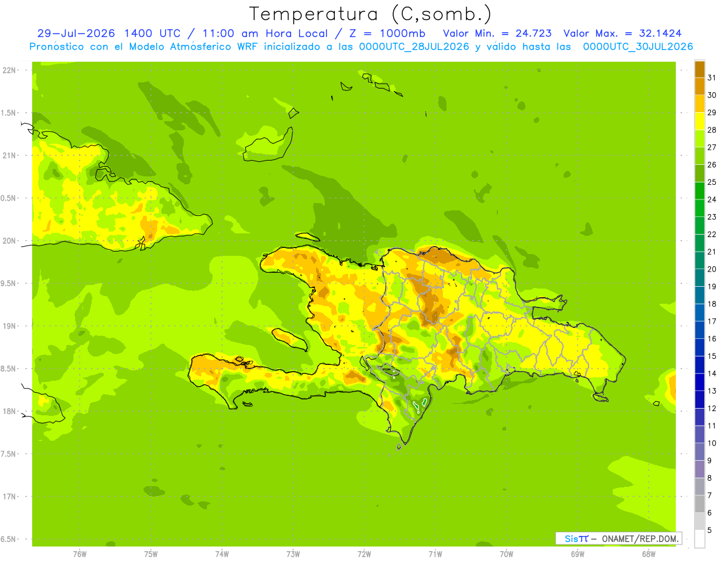This screenshot has width=728, height=562.
Task: Click the colorbar label 8
Action: pyautogui.click(x=710, y=478)
